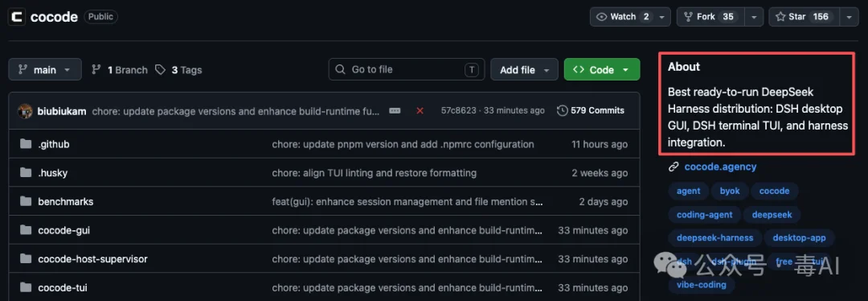Select the 'coding-agent' topic tag

pos(704,215)
